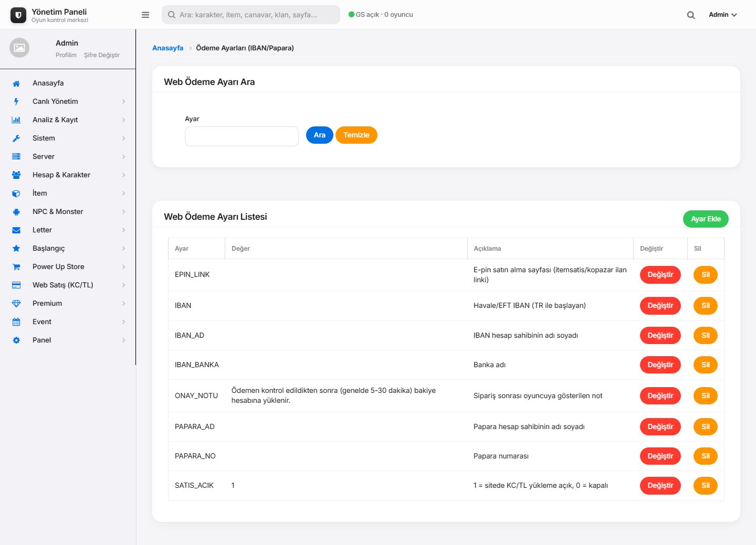
Task: Open the Premium menu item
Action: click(68, 304)
